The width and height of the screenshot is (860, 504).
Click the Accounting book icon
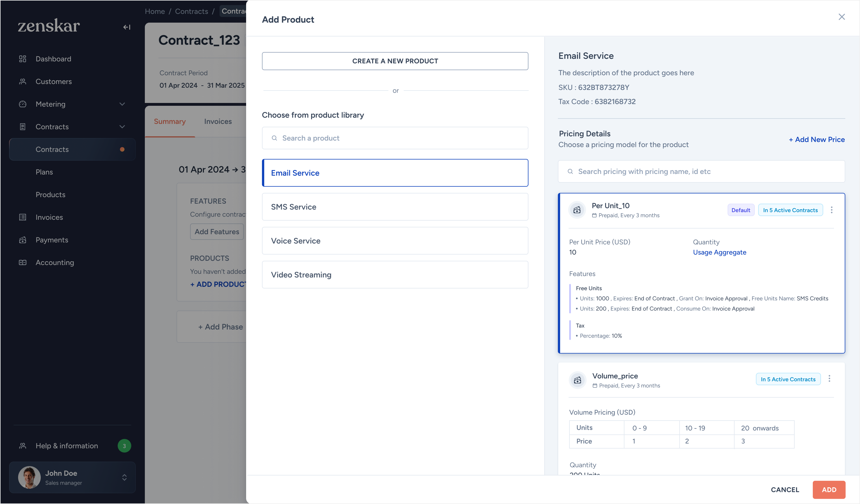pyautogui.click(x=23, y=262)
